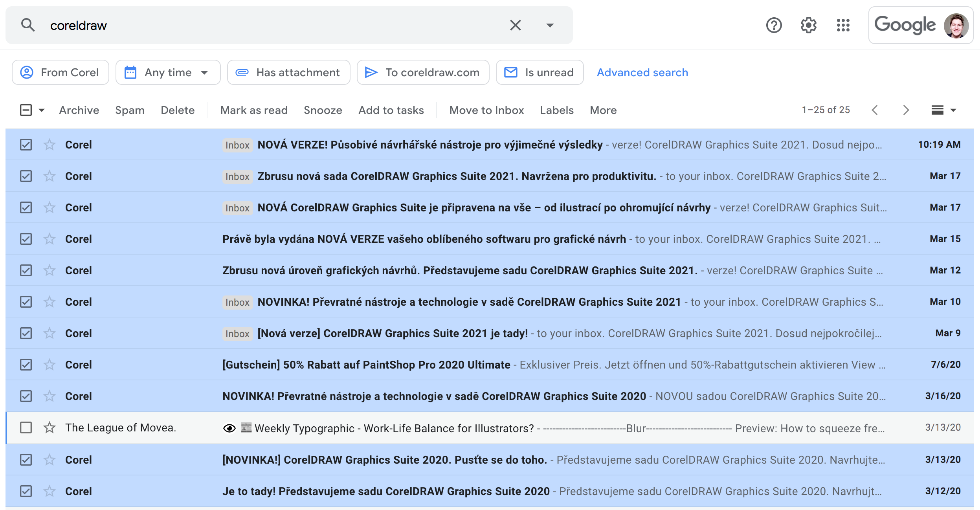The image size is (980, 510).
Task: Star the email from The League of Movea
Action: [x=50, y=428]
